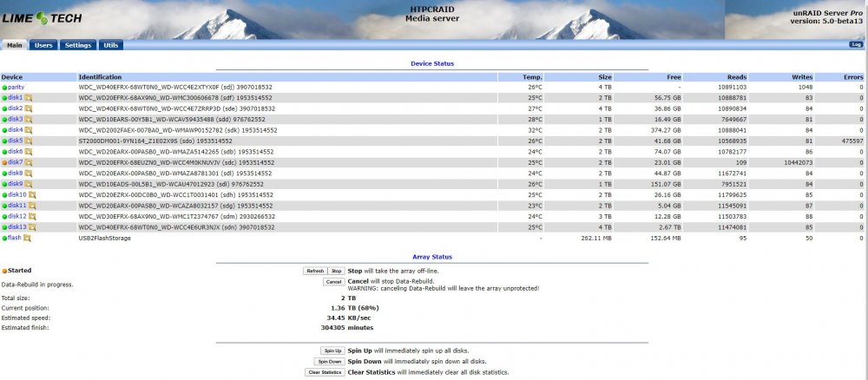
Task: Click the Array Status heading
Action: coord(432,257)
